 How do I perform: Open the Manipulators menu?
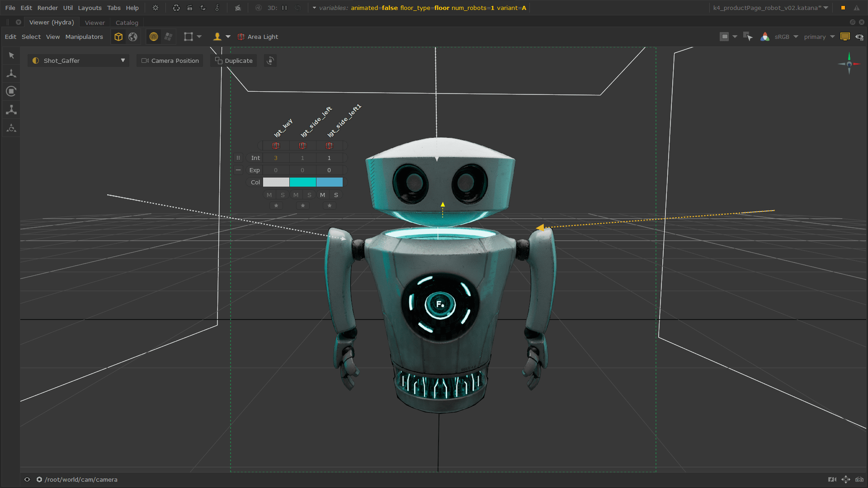click(x=84, y=37)
